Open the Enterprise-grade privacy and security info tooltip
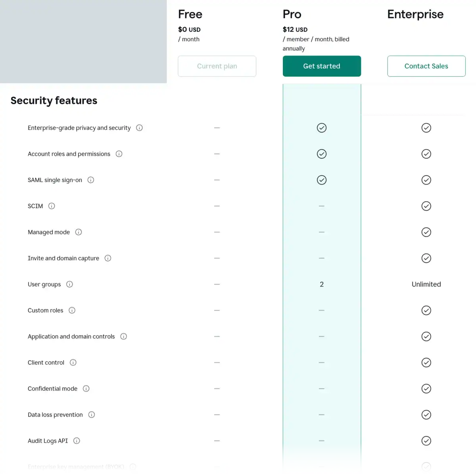The width and height of the screenshot is (476, 476). [x=139, y=128]
